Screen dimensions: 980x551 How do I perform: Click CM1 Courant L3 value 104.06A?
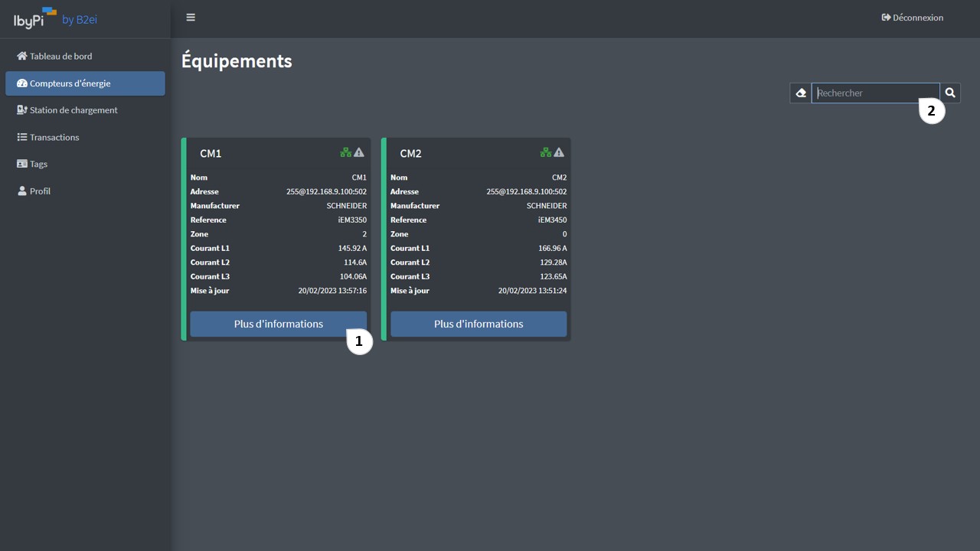[x=353, y=276]
